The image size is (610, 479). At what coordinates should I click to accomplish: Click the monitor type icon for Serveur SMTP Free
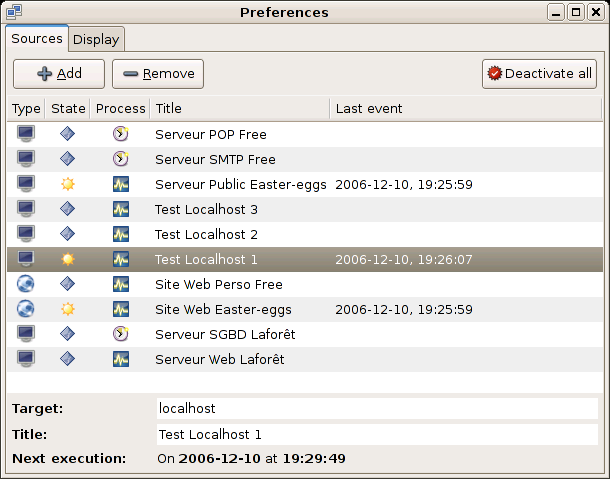point(26,159)
